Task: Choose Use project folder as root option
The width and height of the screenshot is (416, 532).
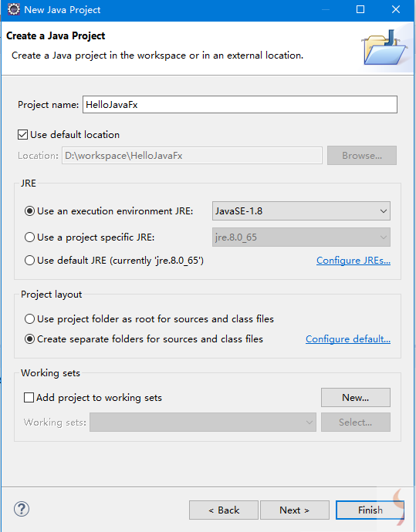Action: point(29,319)
